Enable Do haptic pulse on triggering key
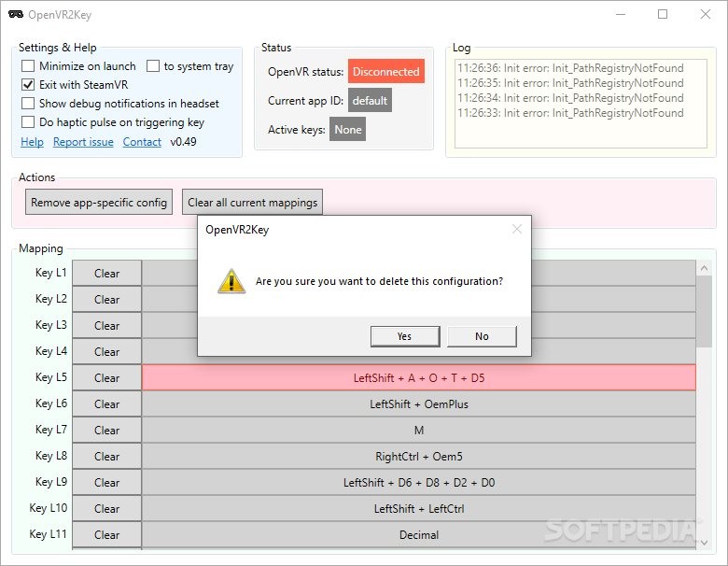Screen dimensions: 728x566 (x=28, y=122)
